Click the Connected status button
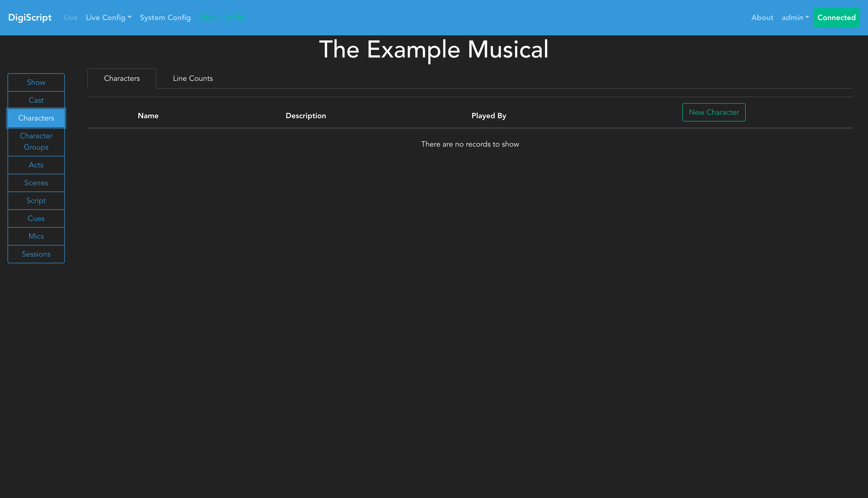Viewport: 868px width, 498px height. click(x=836, y=17)
